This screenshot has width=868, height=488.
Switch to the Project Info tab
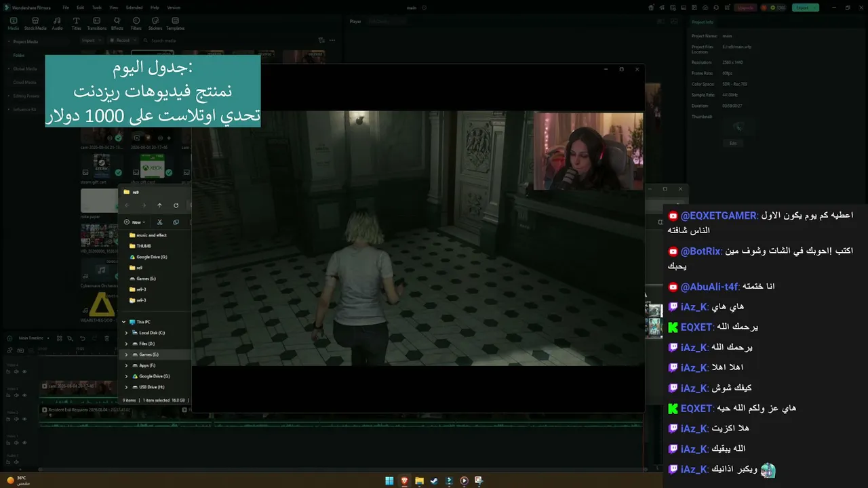[703, 22]
